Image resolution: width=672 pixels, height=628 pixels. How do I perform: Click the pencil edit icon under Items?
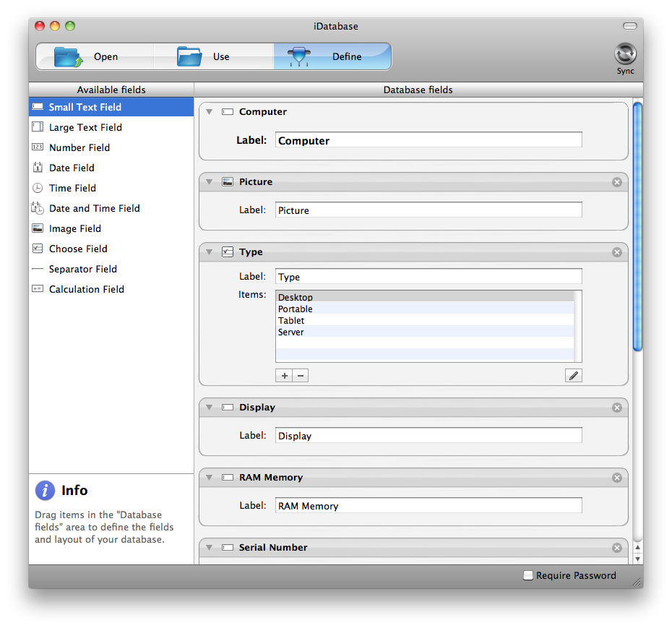574,376
